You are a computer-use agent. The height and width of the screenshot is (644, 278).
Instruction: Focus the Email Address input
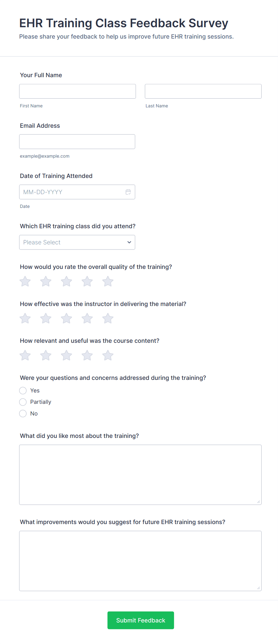pos(77,142)
